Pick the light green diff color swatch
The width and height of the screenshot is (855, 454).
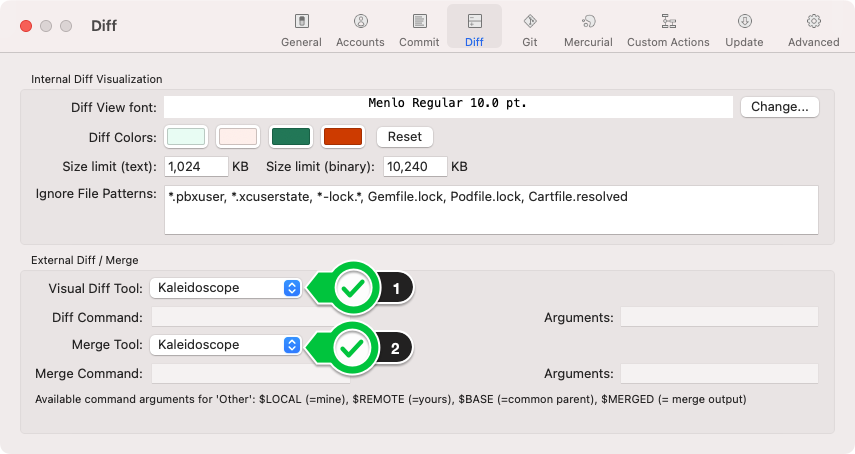[186, 137]
